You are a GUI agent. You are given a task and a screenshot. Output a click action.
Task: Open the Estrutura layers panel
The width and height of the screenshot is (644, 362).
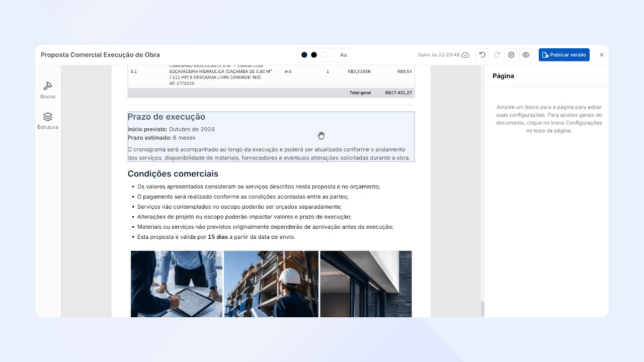pos(48,121)
